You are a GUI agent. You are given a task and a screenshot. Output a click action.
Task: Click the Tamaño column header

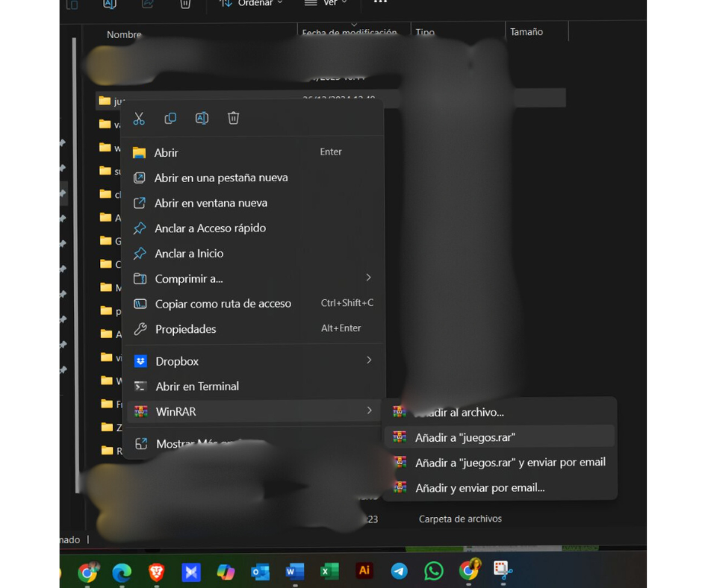click(x=526, y=32)
